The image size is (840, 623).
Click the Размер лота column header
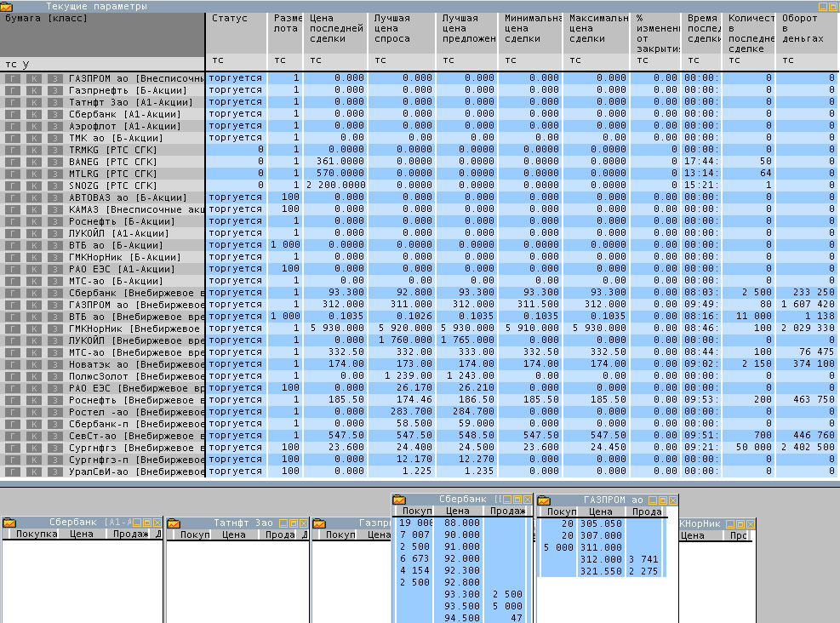[286, 33]
